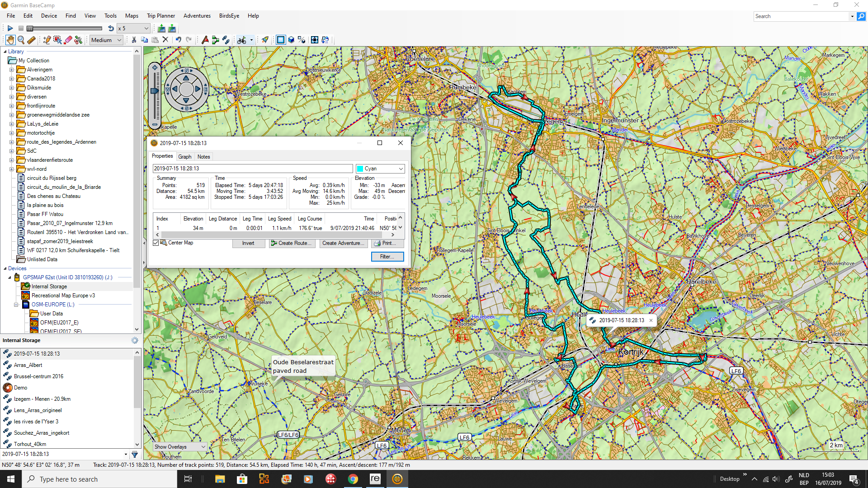Open the Cyan track color dropdown

(x=380, y=169)
